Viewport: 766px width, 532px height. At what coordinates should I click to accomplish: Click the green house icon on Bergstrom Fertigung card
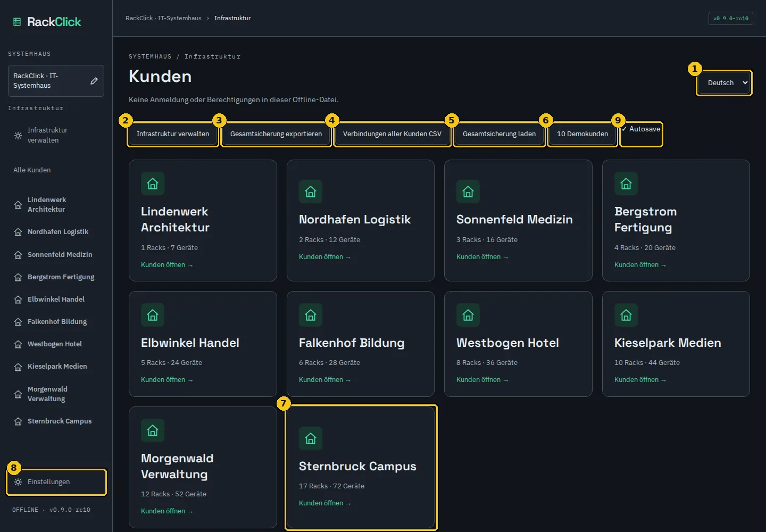pyautogui.click(x=626, y=184)
